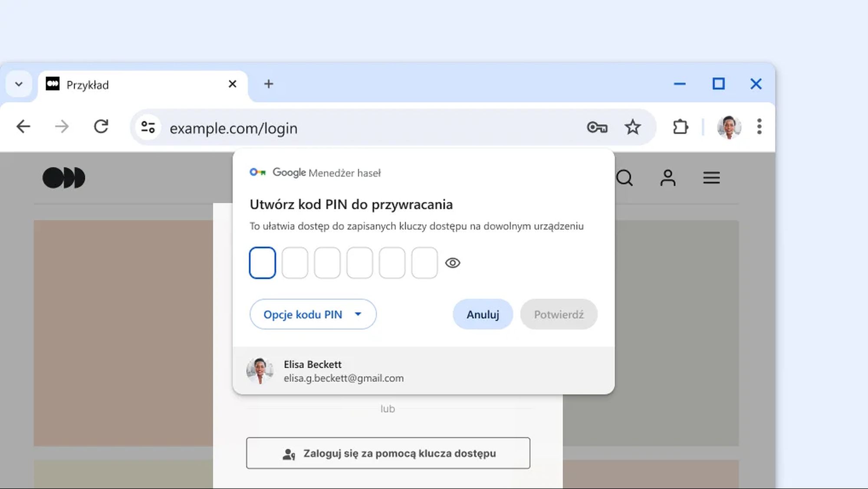Open the Extensions puzzle icon
Screen dimensions: 868x489
coord(681,127)
